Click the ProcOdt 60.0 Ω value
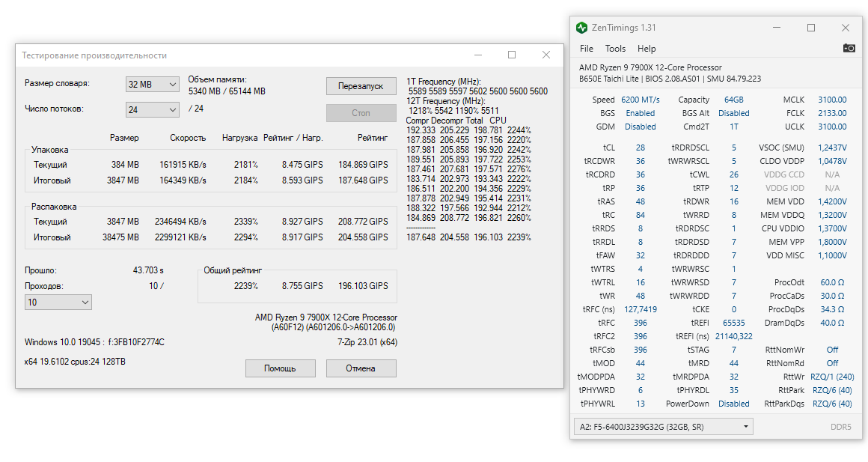 point(832,282)
